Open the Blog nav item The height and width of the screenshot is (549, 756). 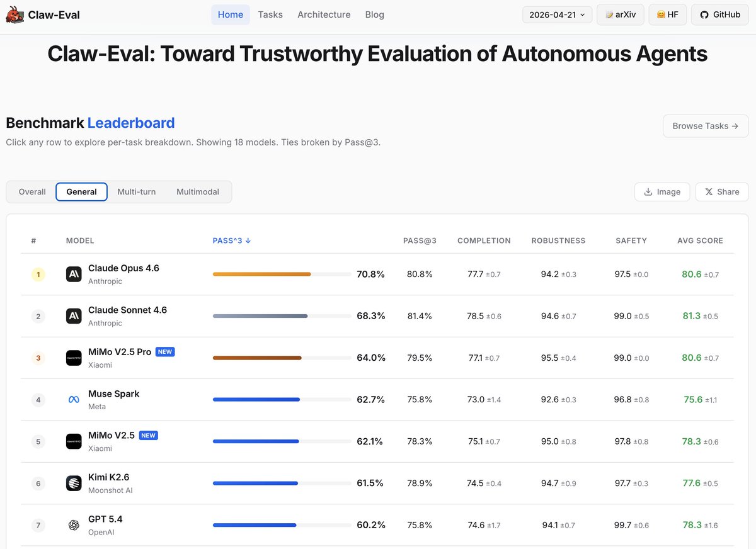pos(374,14)
